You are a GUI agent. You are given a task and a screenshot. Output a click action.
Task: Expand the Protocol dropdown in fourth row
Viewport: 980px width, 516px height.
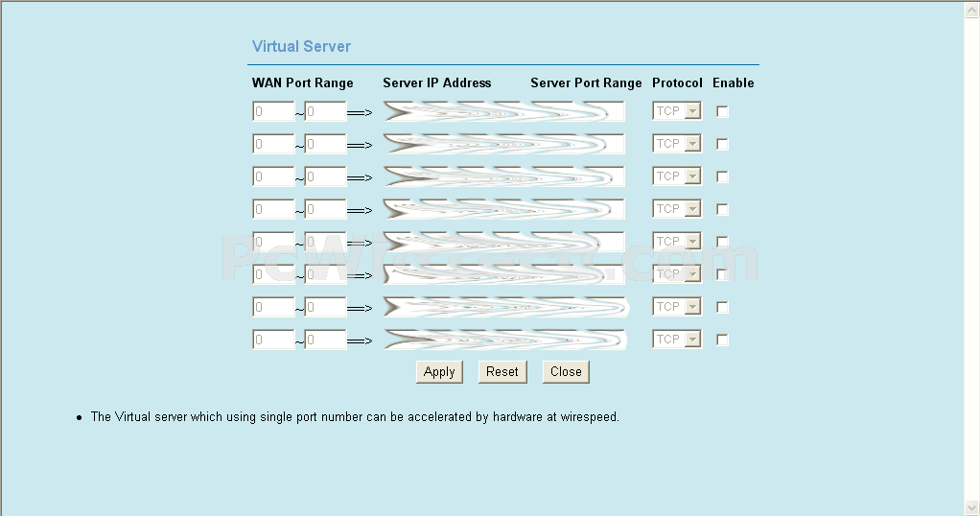point(677,209)
